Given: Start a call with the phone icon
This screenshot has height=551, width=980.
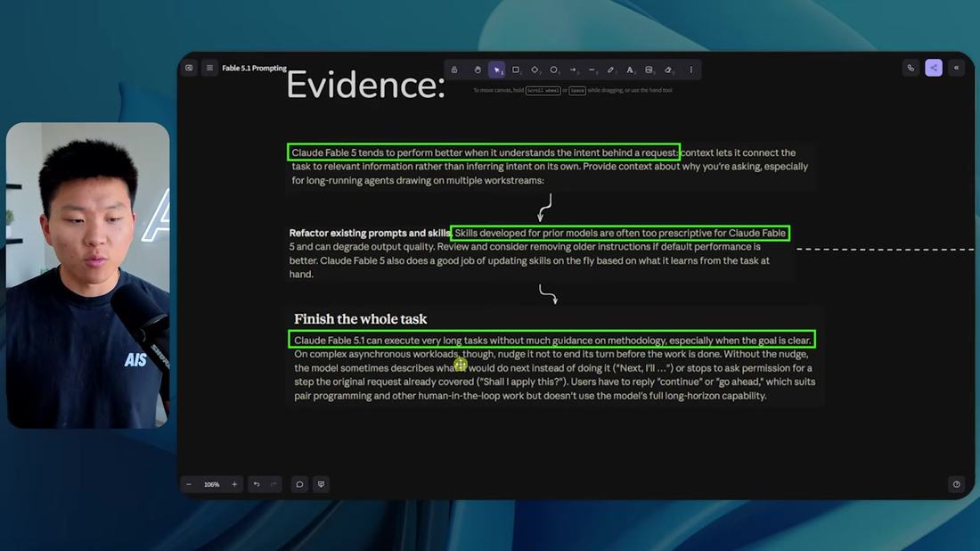Looking at the screenshot, I should coord(911,68).
